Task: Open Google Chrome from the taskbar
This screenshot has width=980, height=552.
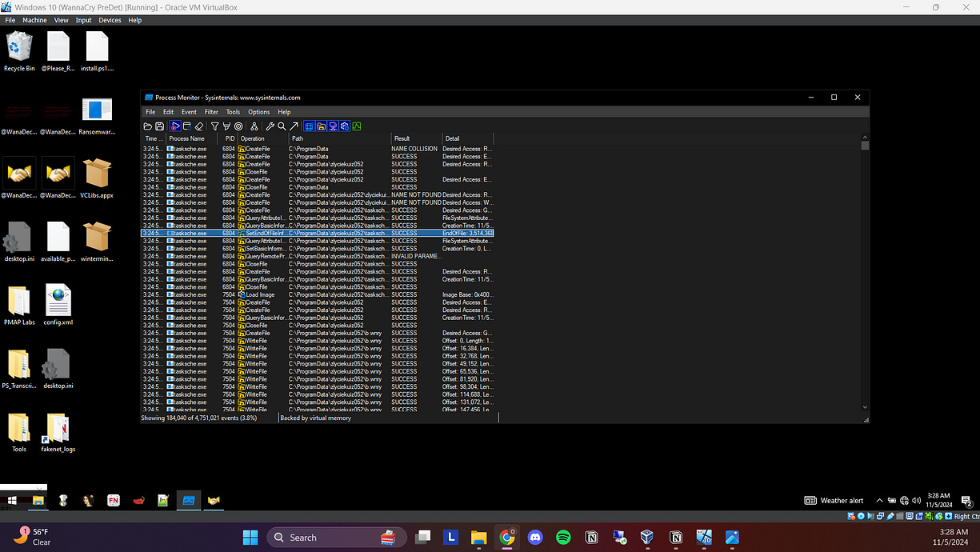Action: tap(508, 537)
